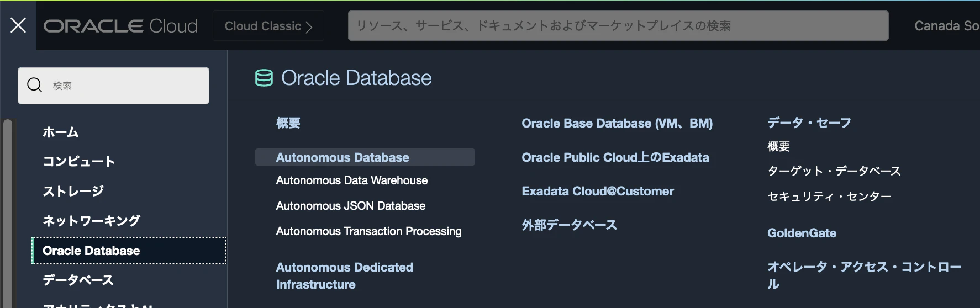Click the Oracle Database page heading text
The image size is (980, 308).
(x=356, y=78)
